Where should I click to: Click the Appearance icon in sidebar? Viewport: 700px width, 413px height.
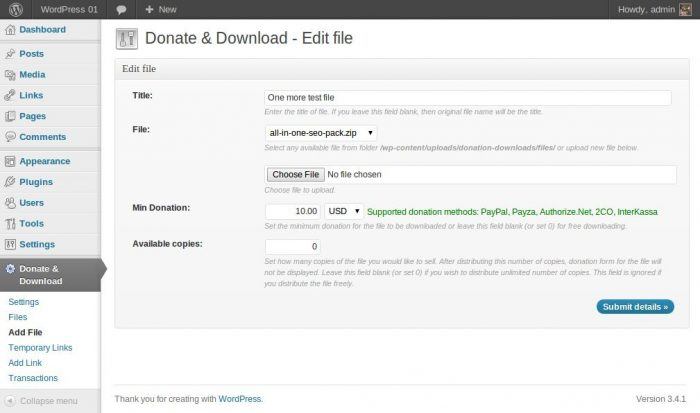(10, 162)
